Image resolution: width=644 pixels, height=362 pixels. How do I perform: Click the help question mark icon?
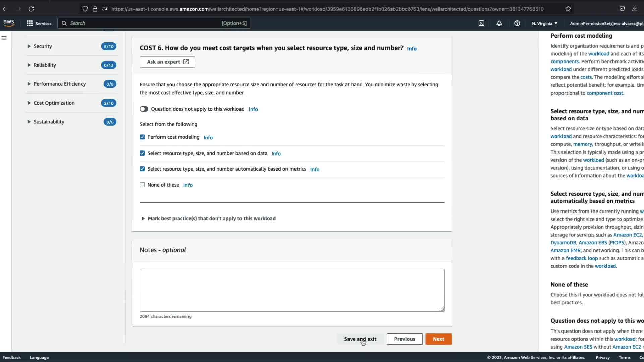click(x=517, y=23)
